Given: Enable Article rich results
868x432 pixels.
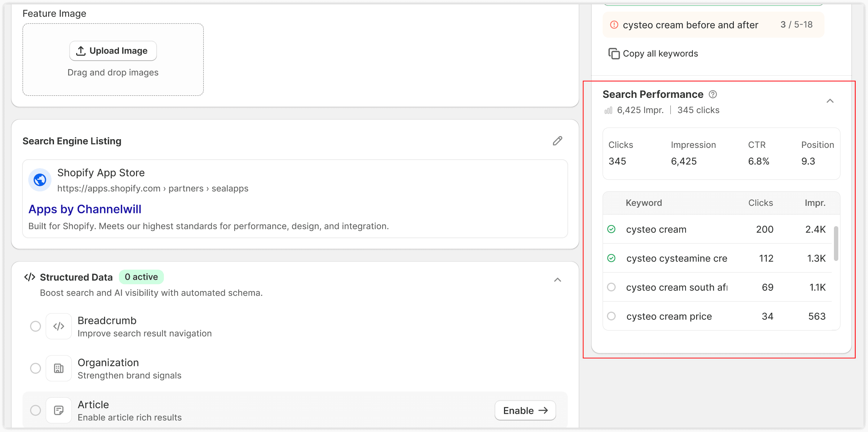Looking at the screenshot, I should 525,410.
